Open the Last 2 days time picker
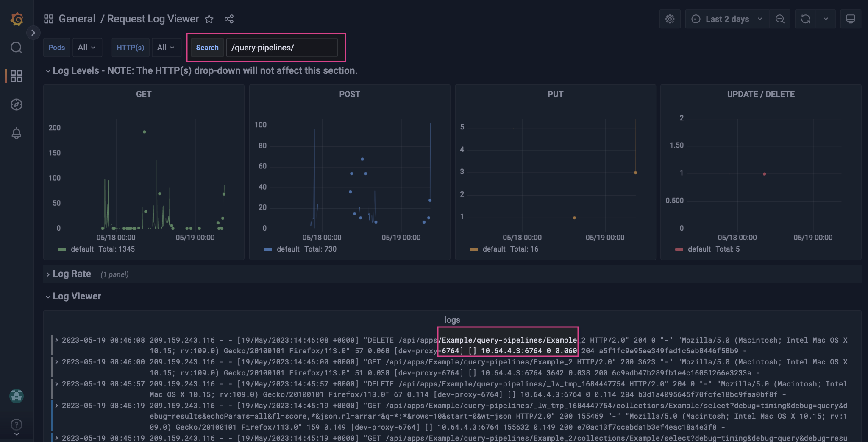Screen dimensions: 868x442 click(x=726, y=19)
